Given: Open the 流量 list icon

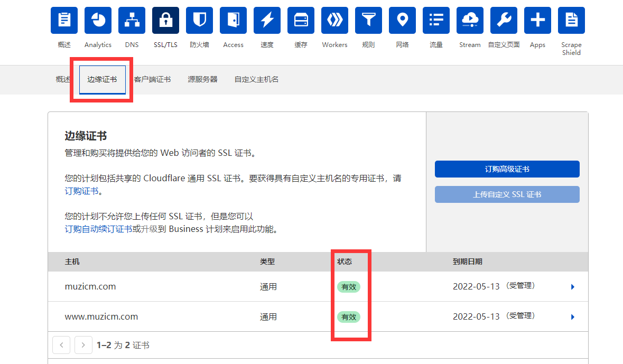Looking at the screenshot, I should tap(436, 20).
